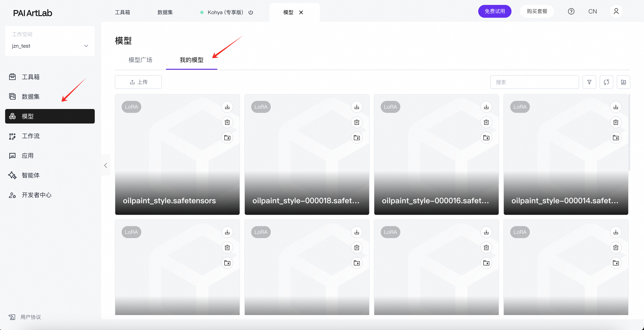Click delete icon on oilpaint_style-000018 card
Image resolution: width=644 pixels, height=330 pixels.
357,122
